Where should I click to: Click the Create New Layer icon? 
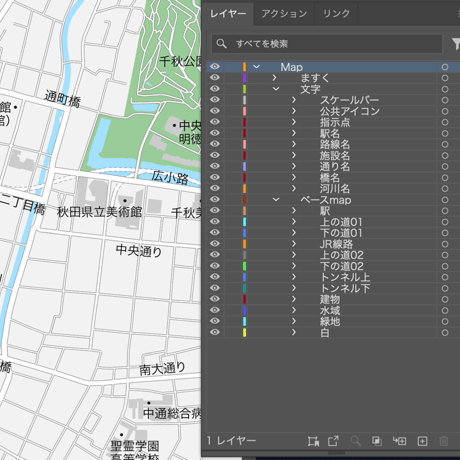[422, 441]
